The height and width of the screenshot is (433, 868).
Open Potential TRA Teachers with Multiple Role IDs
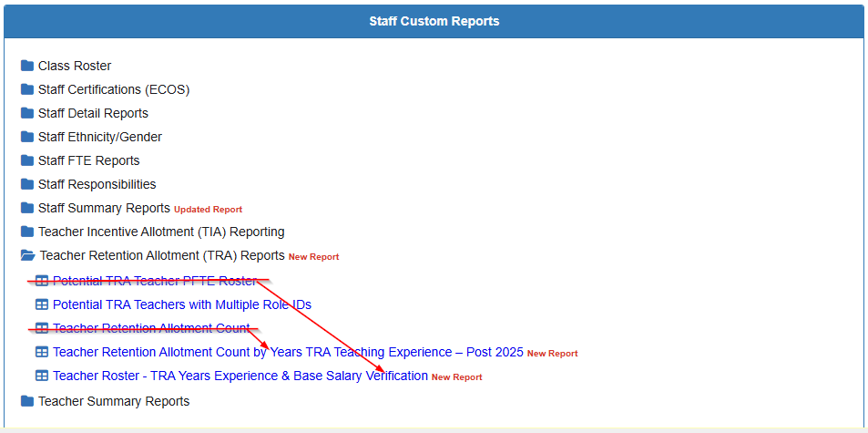(182, 304)
